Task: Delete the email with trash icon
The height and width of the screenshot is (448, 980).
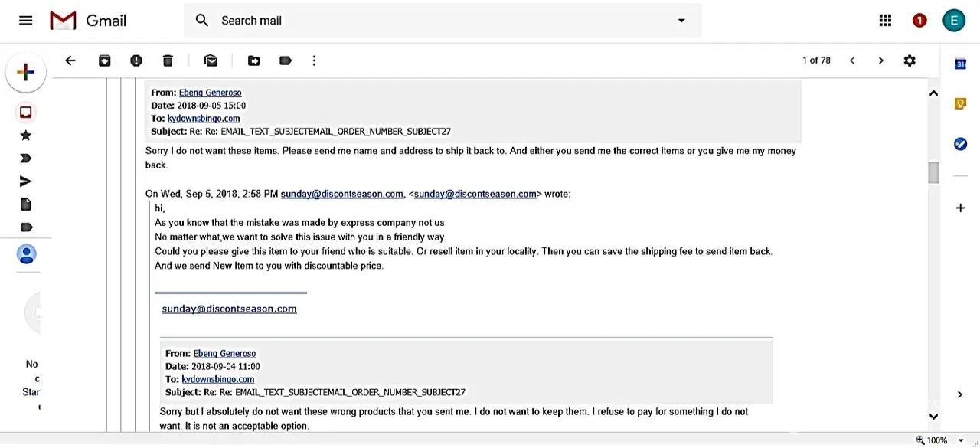Action: 168,60
